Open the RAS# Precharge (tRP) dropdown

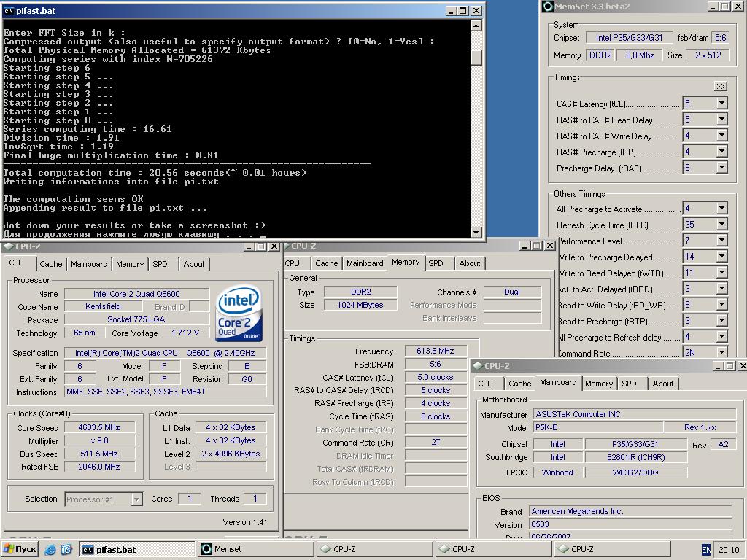click(x=721, y=152)
